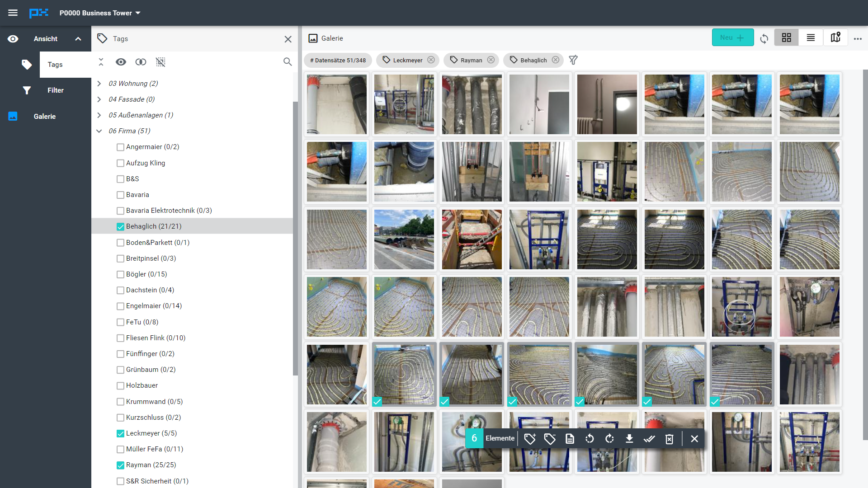This screenshot has width=868, height=488.
Task: Expand the 05 Außenanlagen (1) tag group
Action: (x=99, y=115)
